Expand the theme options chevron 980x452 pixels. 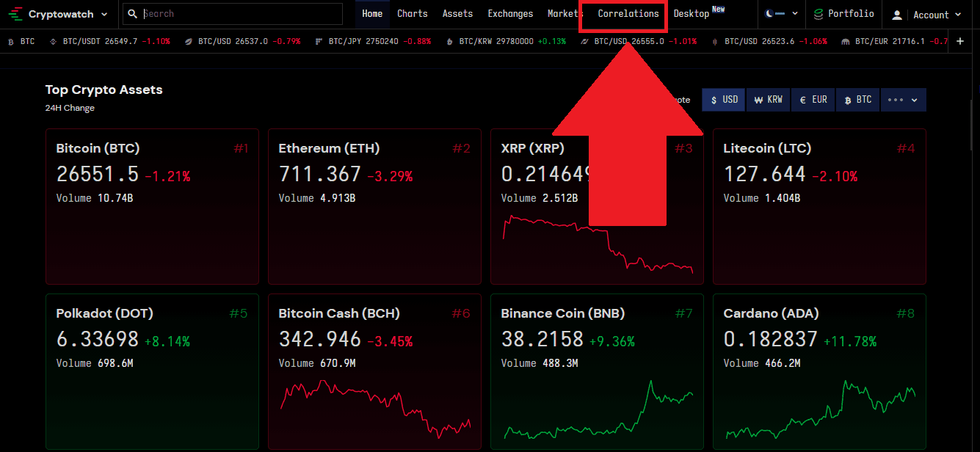click(x=794, y=15)
